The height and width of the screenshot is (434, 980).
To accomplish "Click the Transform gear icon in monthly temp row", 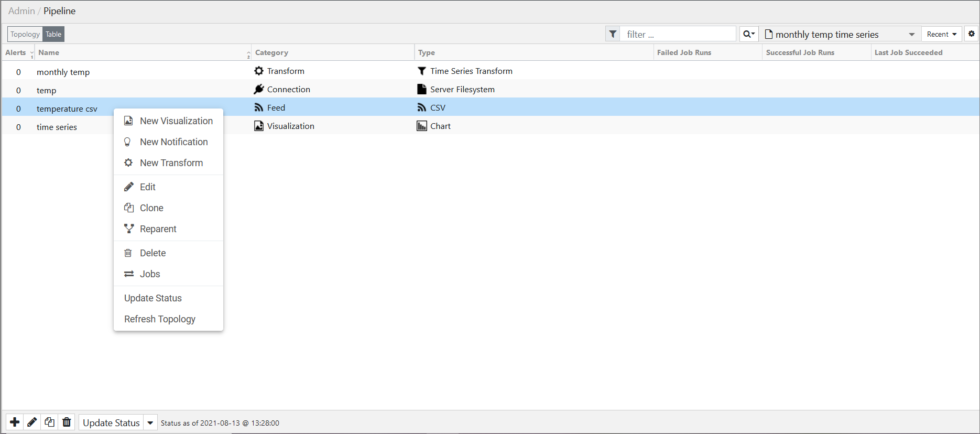I will [x=259, y=71].
